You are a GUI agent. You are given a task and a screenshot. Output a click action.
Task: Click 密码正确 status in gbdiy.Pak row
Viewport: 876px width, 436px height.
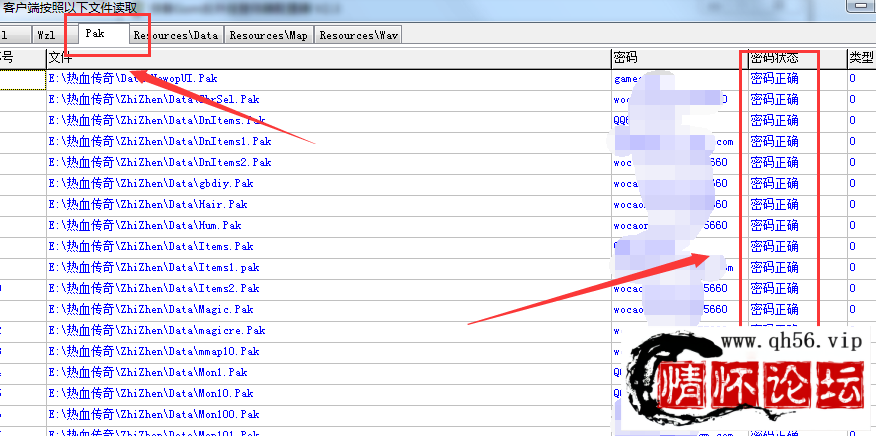(774, 183)
